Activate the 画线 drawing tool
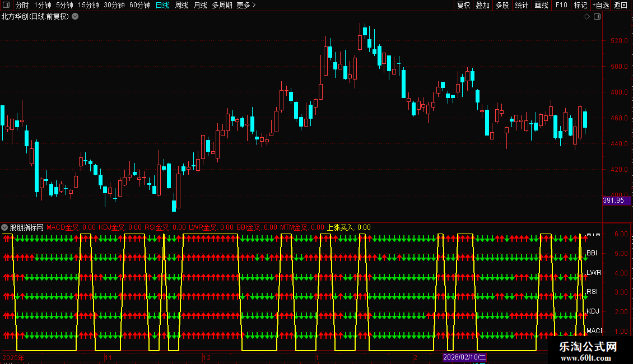Screen dimensions: 633x364 pyautogui.click(x=541, y=5)
